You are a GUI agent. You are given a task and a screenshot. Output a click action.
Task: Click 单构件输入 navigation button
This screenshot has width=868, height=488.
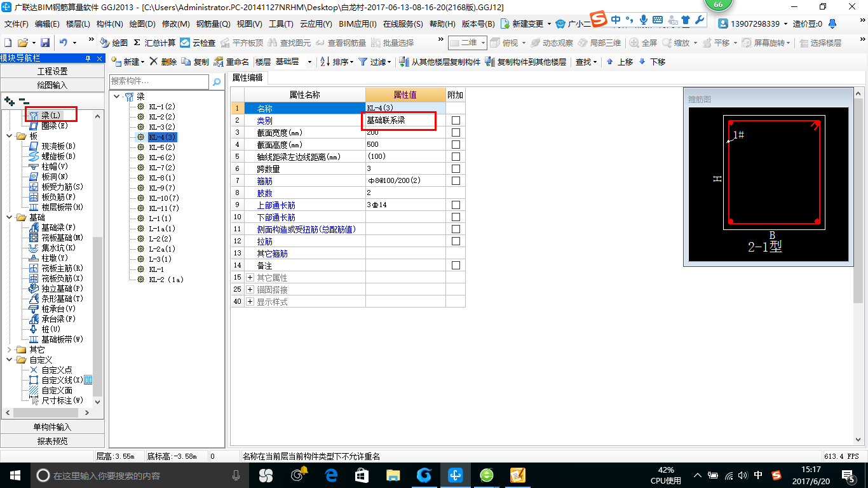[x=52, y=427]
